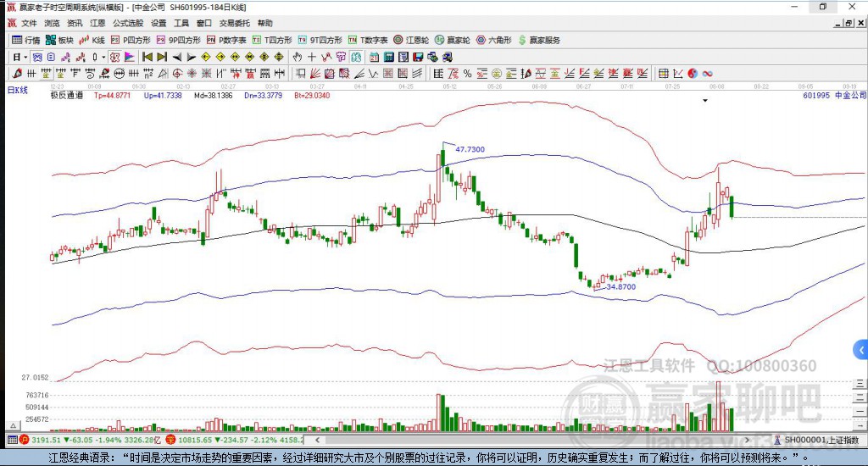Click the blue side panel chevron
This screenshot has width=868, height=466.
[x=861, y=350]
